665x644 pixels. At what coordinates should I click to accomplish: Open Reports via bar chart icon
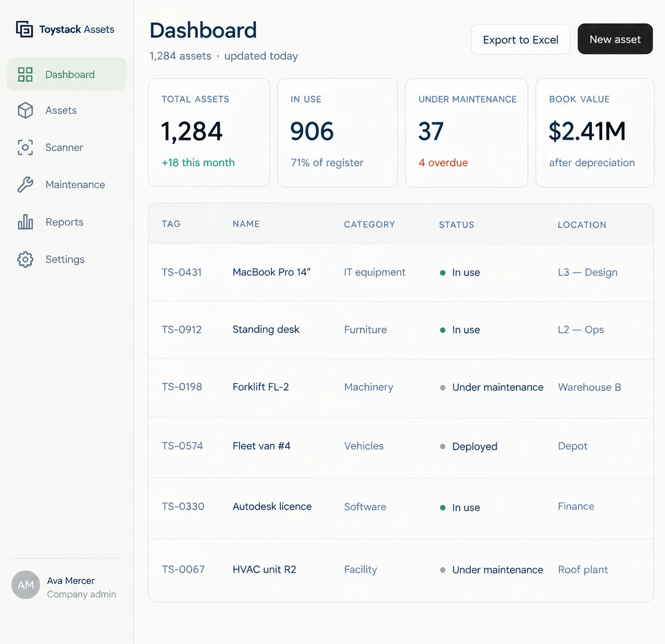tap(25, 222)
